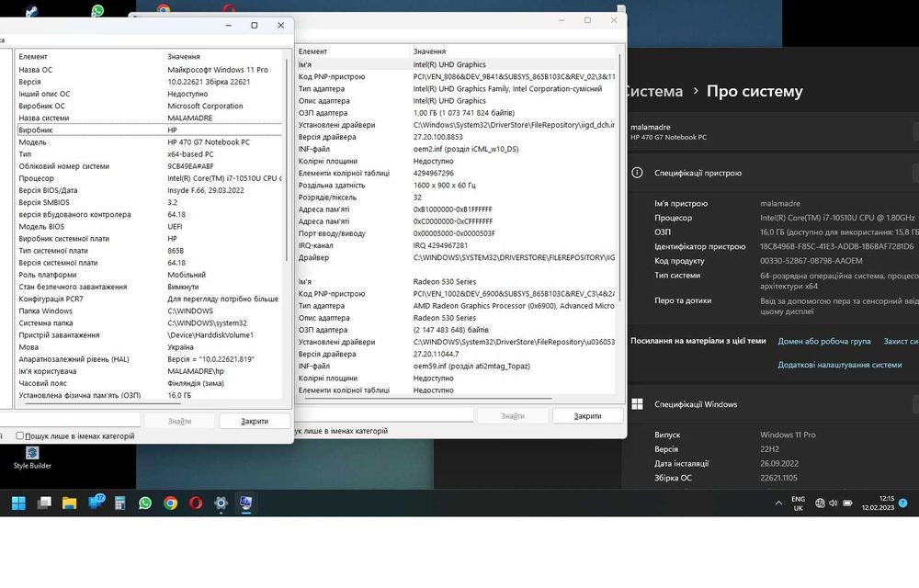
Task: Focus the search field in the left window
Action: 69,420
